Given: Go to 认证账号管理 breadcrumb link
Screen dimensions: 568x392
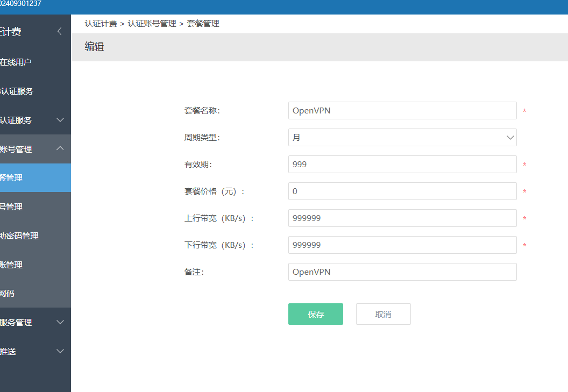Looking at the screenshot, I should (152, 24).
